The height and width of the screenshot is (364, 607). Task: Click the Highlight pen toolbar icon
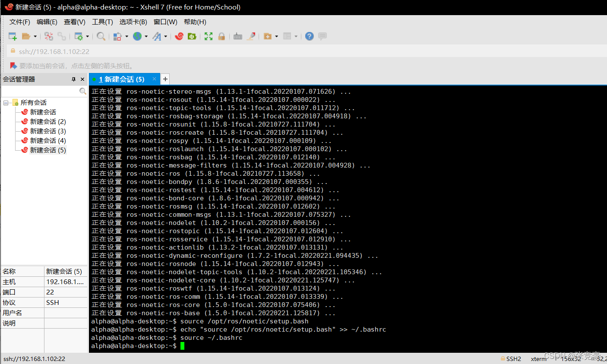click(x=251, y=36)
